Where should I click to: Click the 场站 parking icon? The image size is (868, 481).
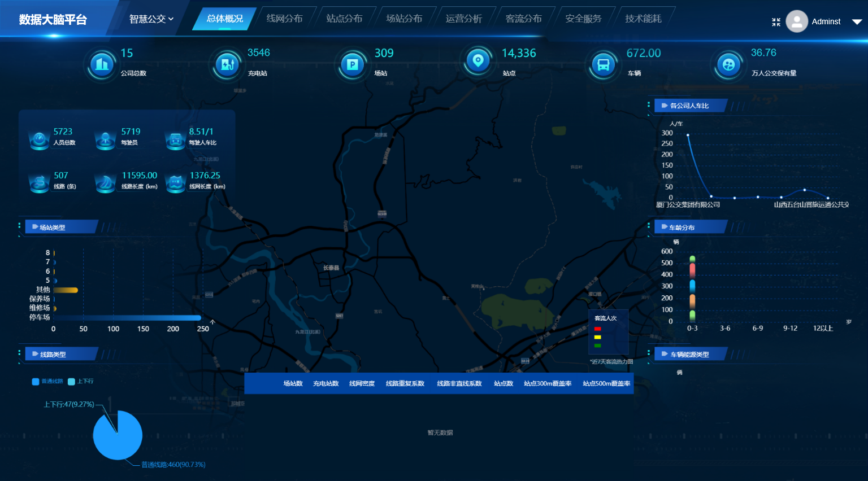(353, 64)
